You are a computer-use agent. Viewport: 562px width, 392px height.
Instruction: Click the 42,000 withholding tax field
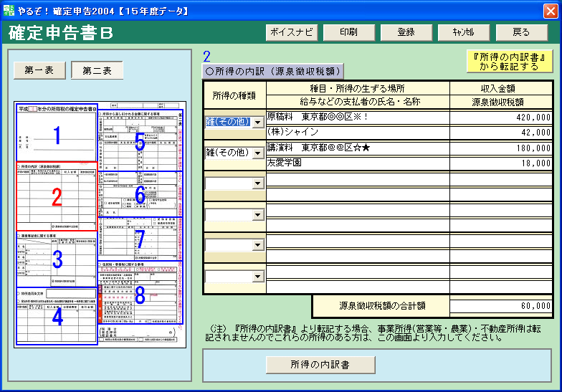click(500, 132)
